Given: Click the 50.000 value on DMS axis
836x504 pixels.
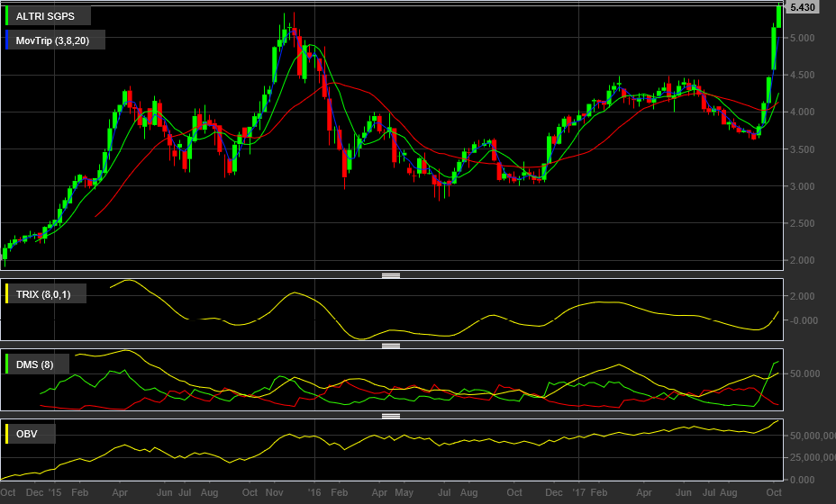Looking at the screenshot, I should coord(804,374).
